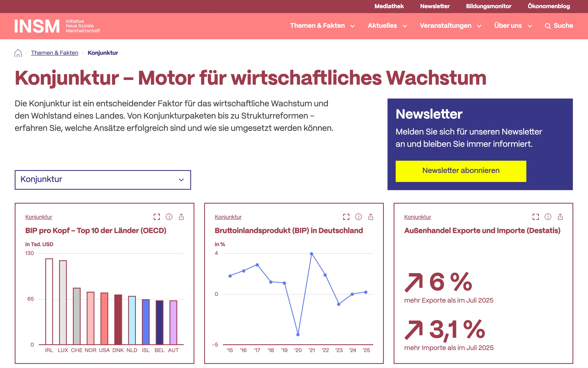The image size is (588, 368).
Task: Click Konjunktur tag on Bruttoinlandsprodukt card
Action: (x=228, y=217)
